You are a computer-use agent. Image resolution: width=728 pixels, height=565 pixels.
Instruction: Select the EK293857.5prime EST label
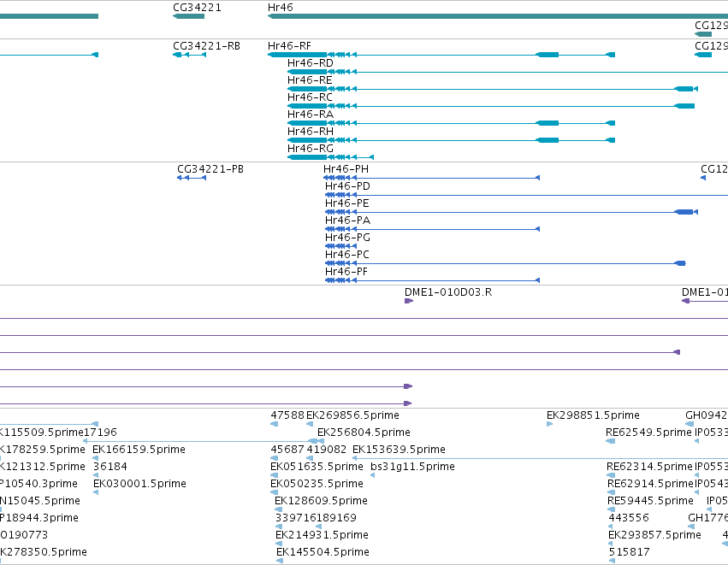654,535
